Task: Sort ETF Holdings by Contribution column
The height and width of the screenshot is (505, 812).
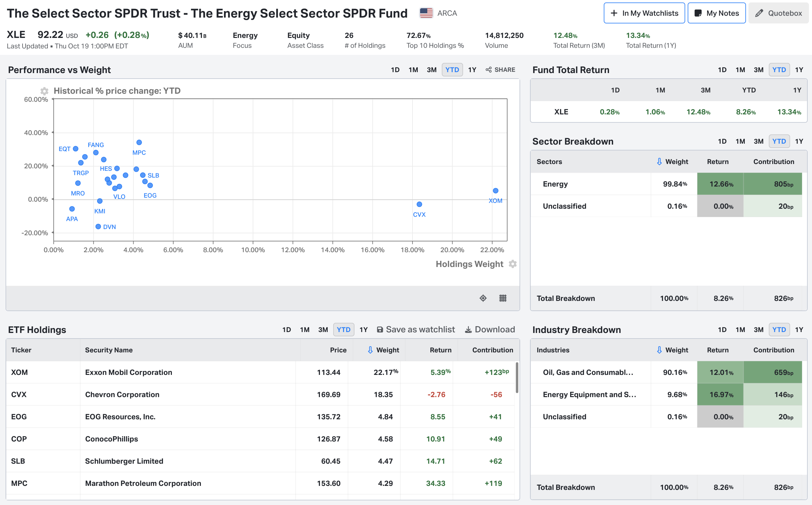Action: point(493,350)
